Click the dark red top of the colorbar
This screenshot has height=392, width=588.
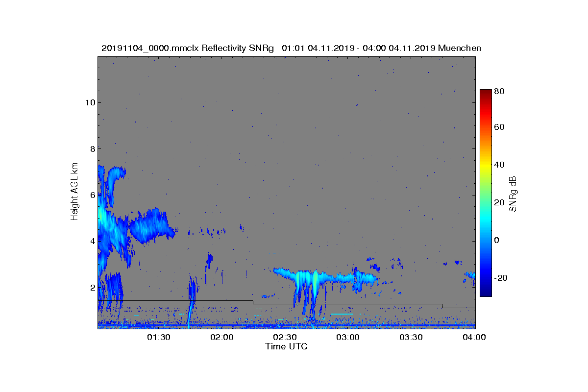(486, 93)
